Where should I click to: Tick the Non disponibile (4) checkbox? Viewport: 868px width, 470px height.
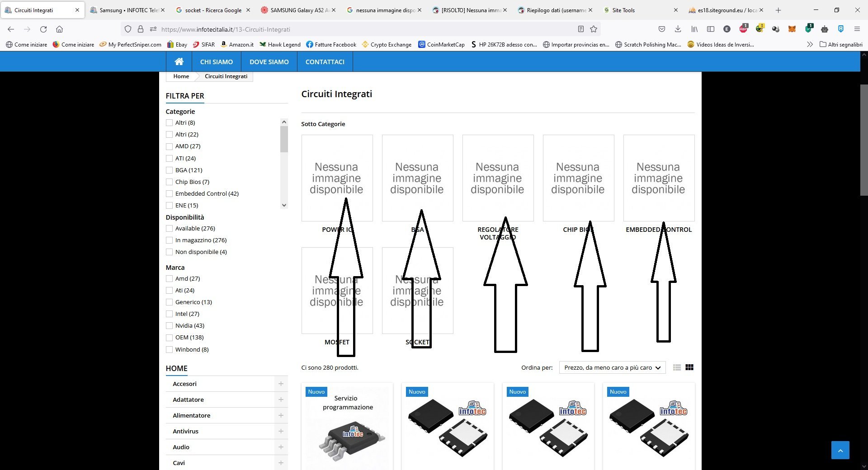click(170, 252)
